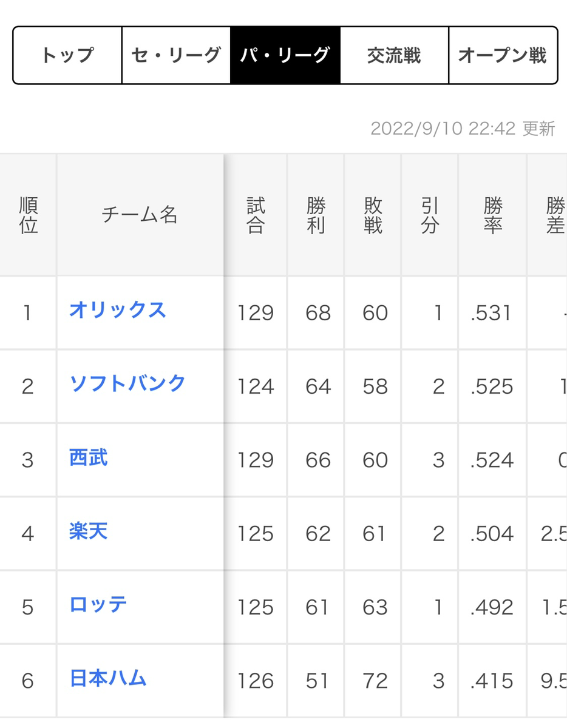Click the 勝差 column header
The image size is (567, 728).
click(x=554, y=215)
